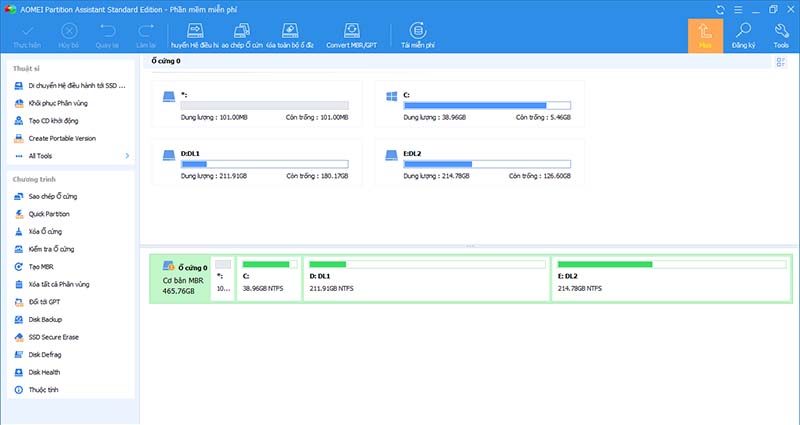Click the C: usage bar in top card

(487, 106)
